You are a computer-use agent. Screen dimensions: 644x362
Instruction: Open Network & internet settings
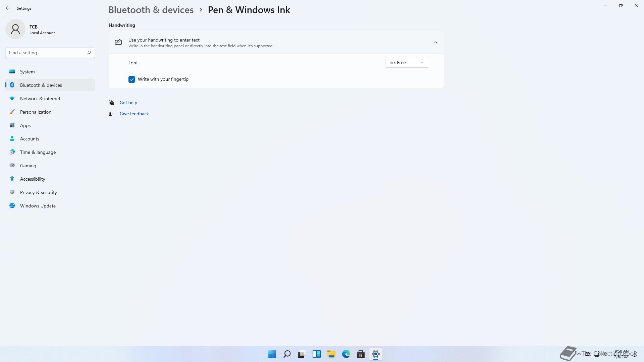pyautogui.click(x=50, y=99)
